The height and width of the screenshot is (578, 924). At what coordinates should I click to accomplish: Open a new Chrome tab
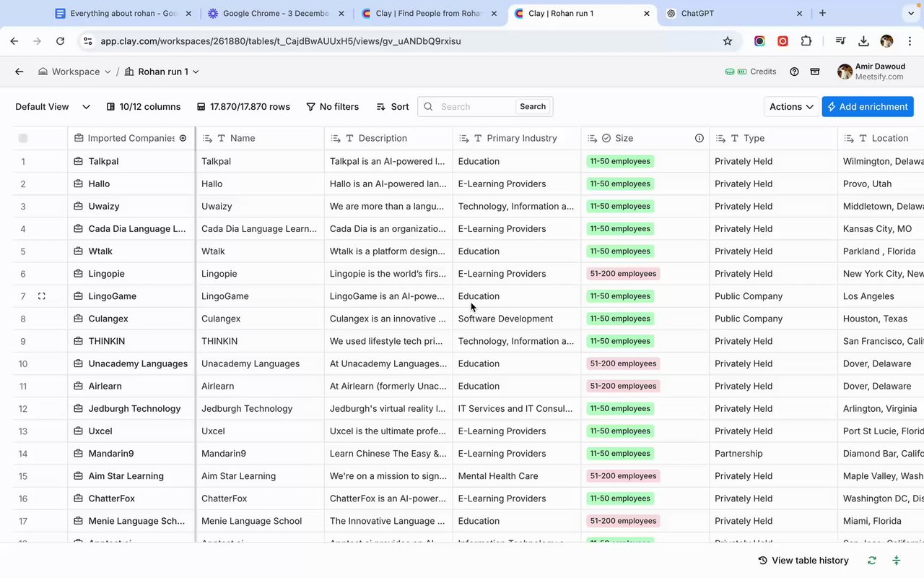pos(822,13)
